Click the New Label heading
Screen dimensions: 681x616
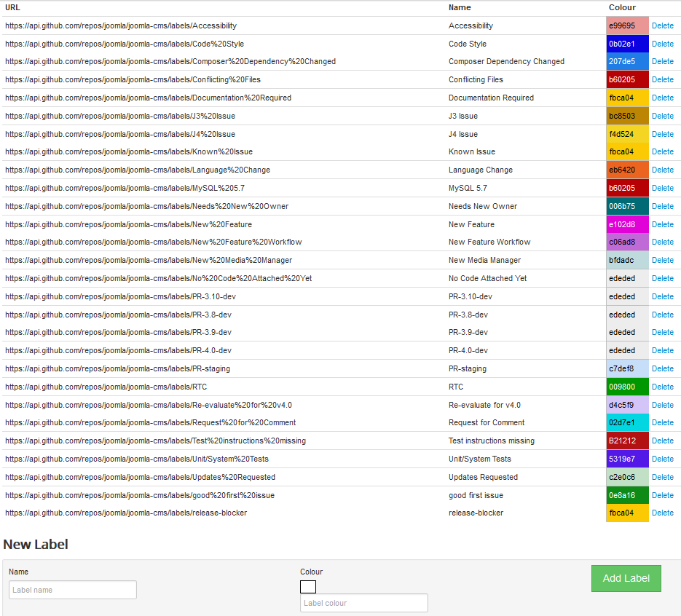coord(36,545)
